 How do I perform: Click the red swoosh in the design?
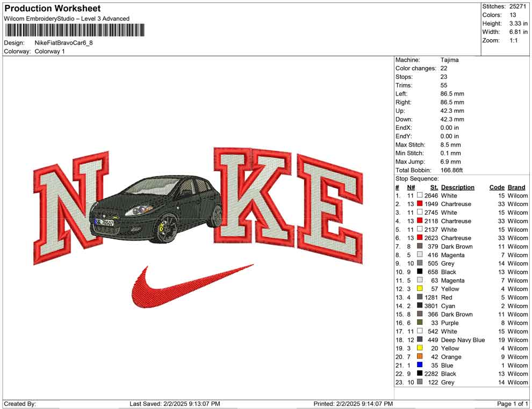[192, 286]
